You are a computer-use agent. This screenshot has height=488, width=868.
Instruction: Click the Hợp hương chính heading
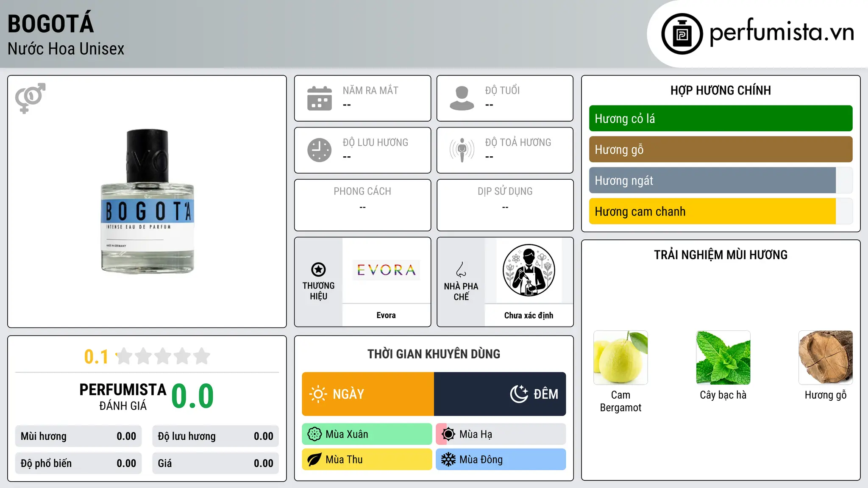point(721,90)
